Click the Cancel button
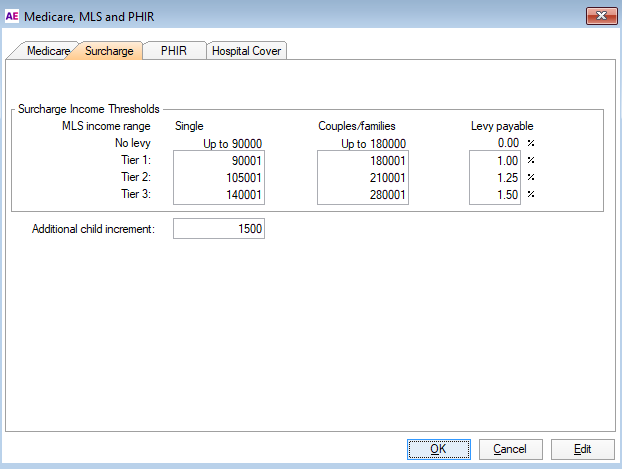The width and height of the screenshot is (622, 469). point(510,449)
